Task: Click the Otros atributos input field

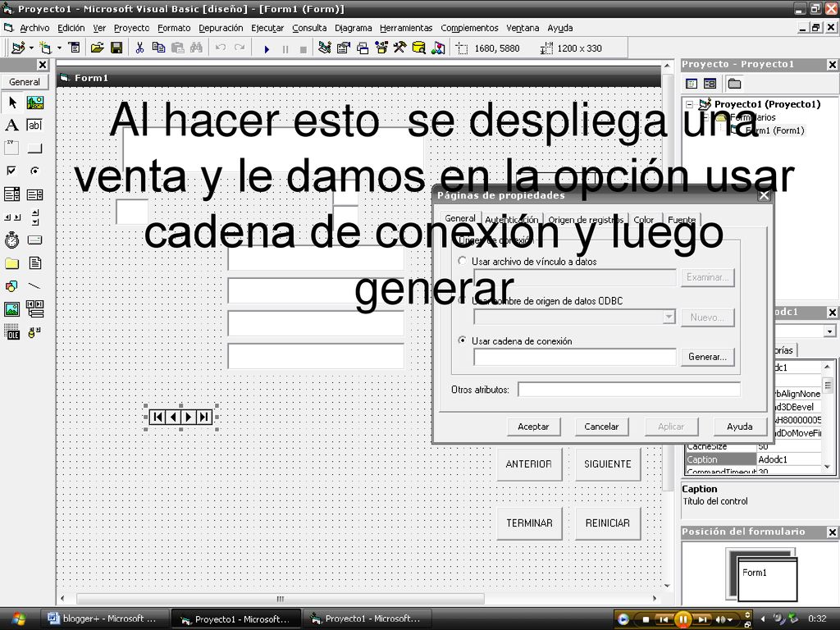Action: point(629,390)
